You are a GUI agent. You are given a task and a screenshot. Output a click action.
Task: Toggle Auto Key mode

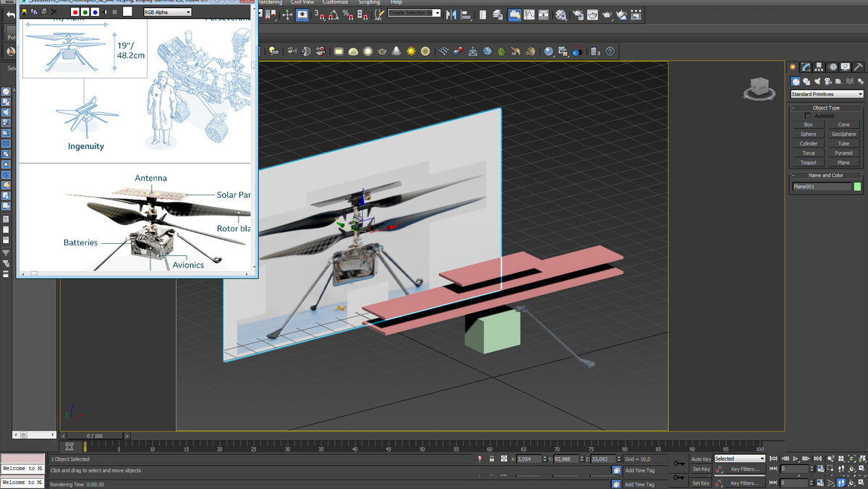point(701,459)
